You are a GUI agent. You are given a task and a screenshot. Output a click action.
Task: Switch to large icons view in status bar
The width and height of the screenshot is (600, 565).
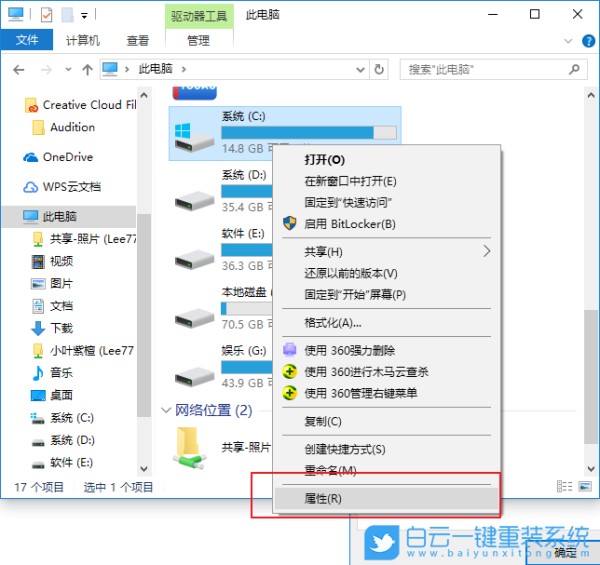click(x=585, y=486)
